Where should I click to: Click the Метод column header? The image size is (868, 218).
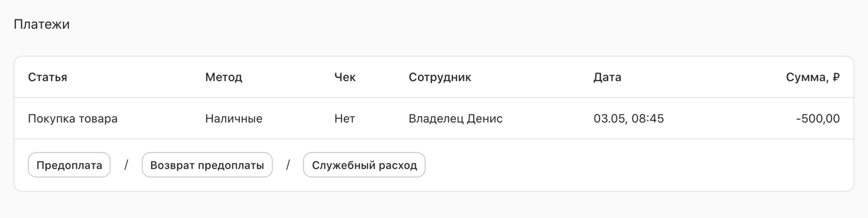click(x=224, y=77)
